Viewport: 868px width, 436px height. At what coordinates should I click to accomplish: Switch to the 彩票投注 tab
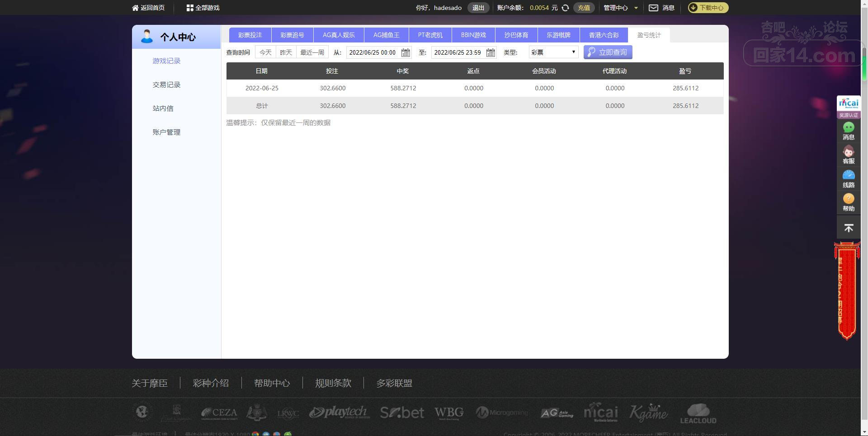point(250,35)
